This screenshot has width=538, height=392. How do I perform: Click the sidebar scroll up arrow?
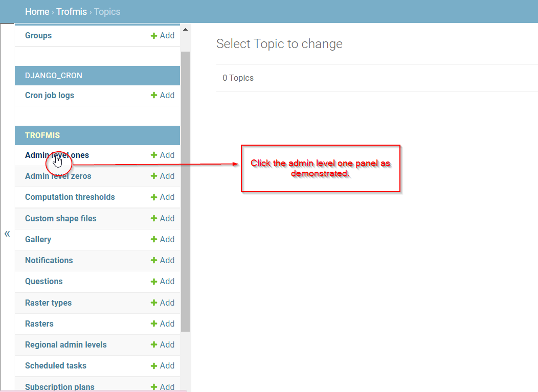click(x=185, y=30)
